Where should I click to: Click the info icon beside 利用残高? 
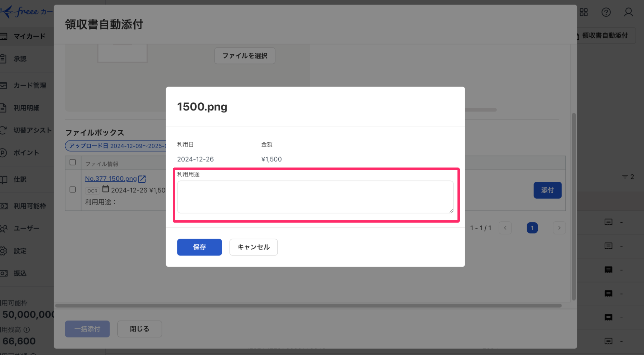tap(27, 330)
